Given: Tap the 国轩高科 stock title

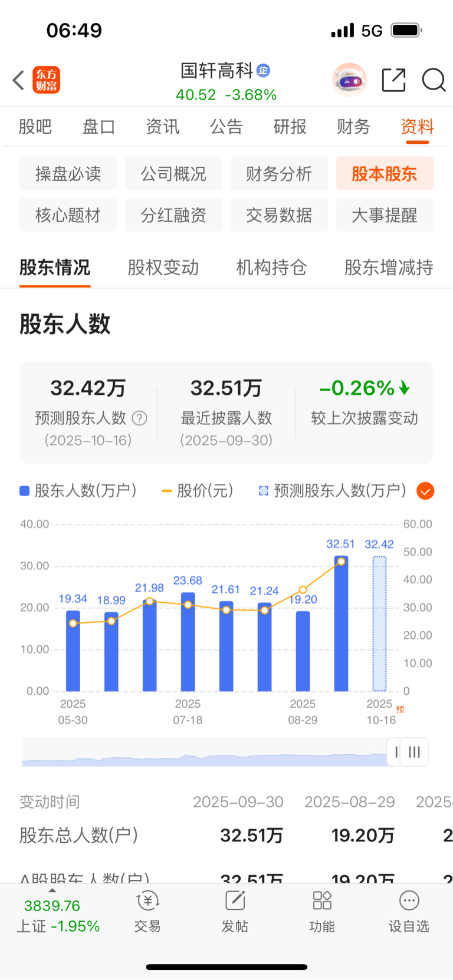Looking at the screenshot, I should 216,71.
